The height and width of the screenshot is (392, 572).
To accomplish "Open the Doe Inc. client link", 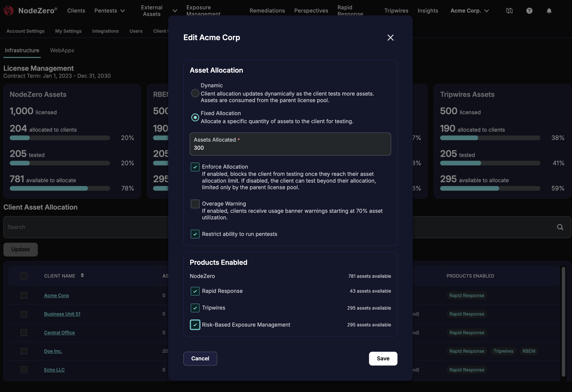I will pos(53,351).
